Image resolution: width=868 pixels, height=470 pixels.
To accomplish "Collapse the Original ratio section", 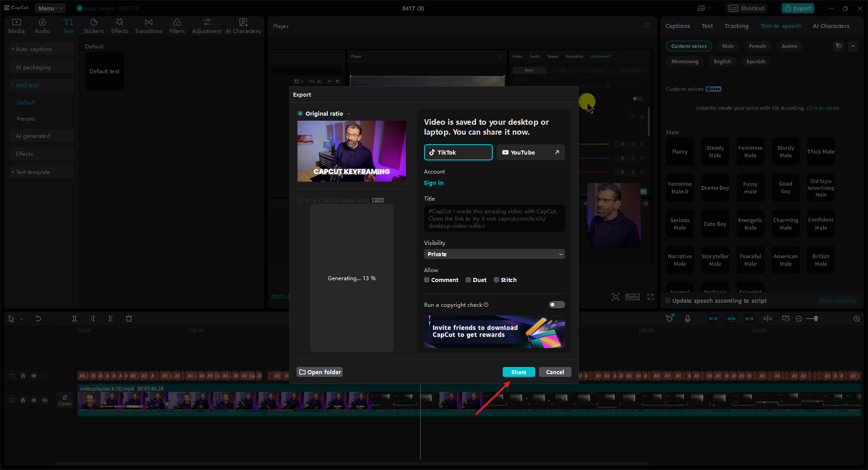I will coord(348,113).
